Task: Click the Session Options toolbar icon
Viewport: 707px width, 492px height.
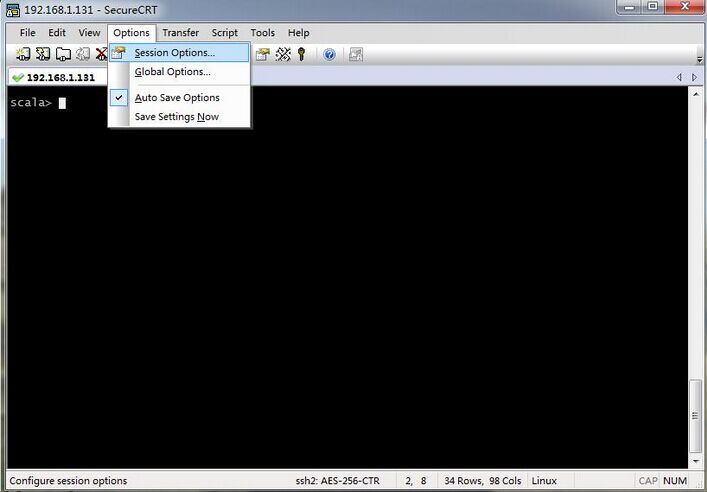Action: [x=262, y=55]
